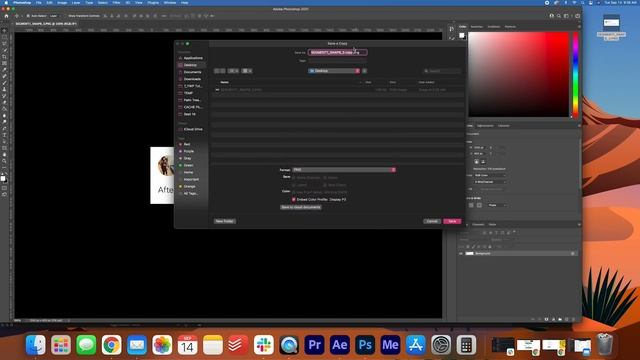Open Google Chrome from the Dock
The height and width of the screenshot is (360, 640).
pos(111,345)
